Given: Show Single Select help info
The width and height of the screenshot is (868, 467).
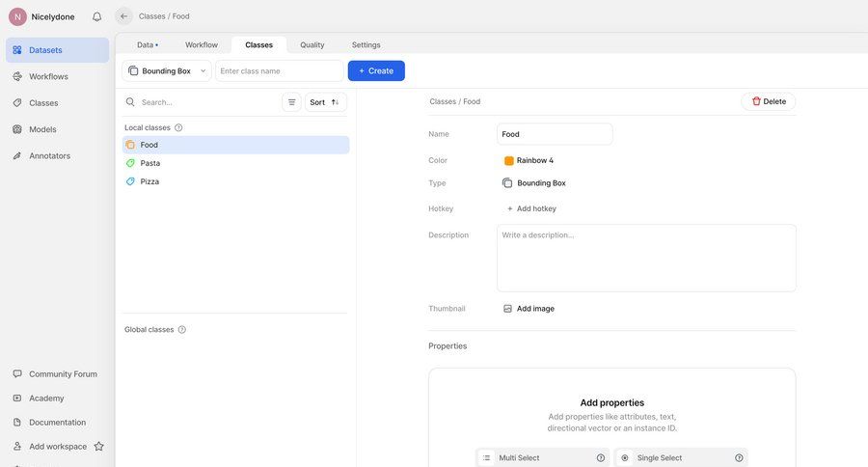Looking at the screenshot, I should coord(739,457).
